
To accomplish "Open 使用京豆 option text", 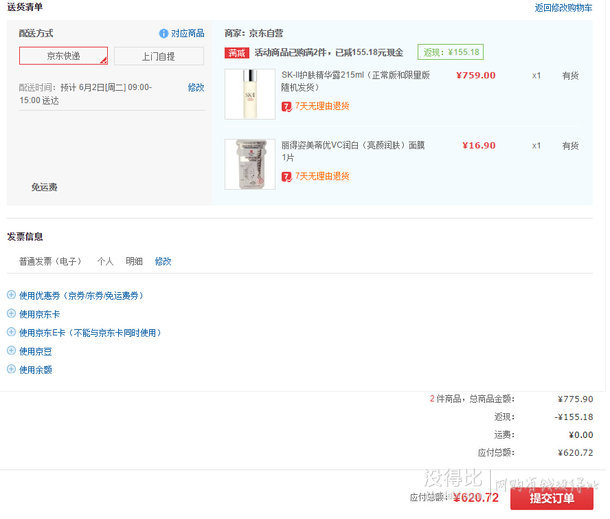I will 35,352.
